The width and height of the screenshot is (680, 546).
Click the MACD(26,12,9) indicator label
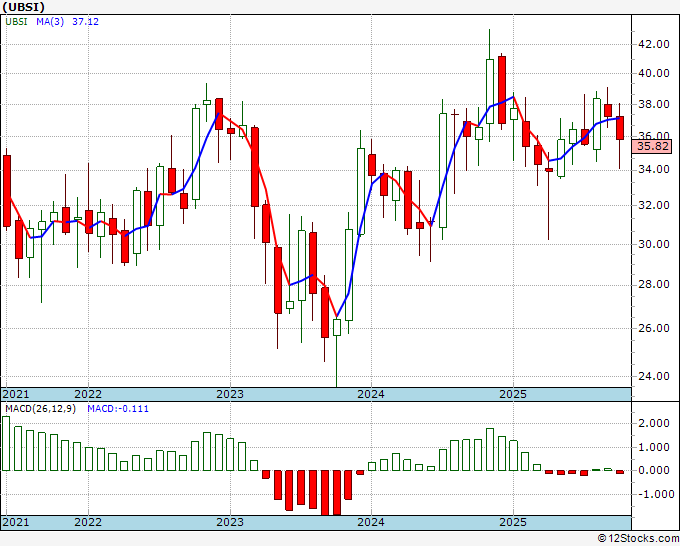[x=40, y=409]
